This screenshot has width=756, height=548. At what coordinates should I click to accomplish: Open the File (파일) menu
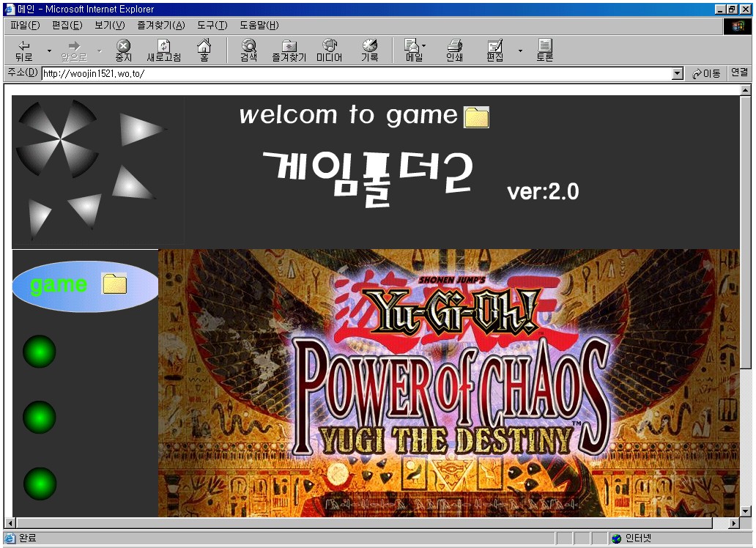point(25,26)
